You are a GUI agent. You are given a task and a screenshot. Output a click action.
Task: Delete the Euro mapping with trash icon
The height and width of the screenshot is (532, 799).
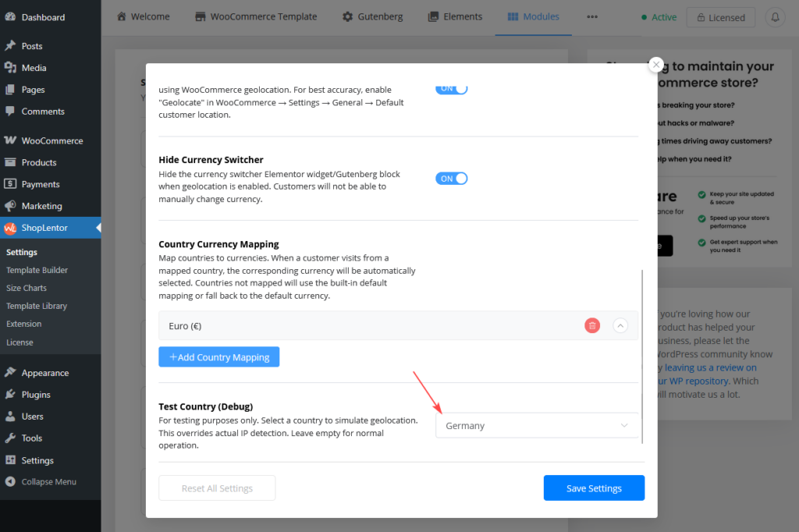tap(592, 326)
